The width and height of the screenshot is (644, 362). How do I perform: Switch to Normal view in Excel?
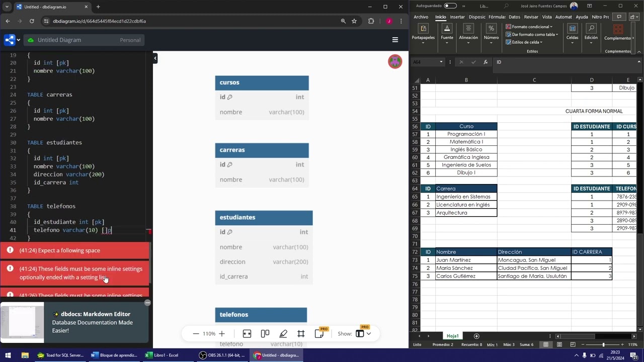[x=546, y=344]
